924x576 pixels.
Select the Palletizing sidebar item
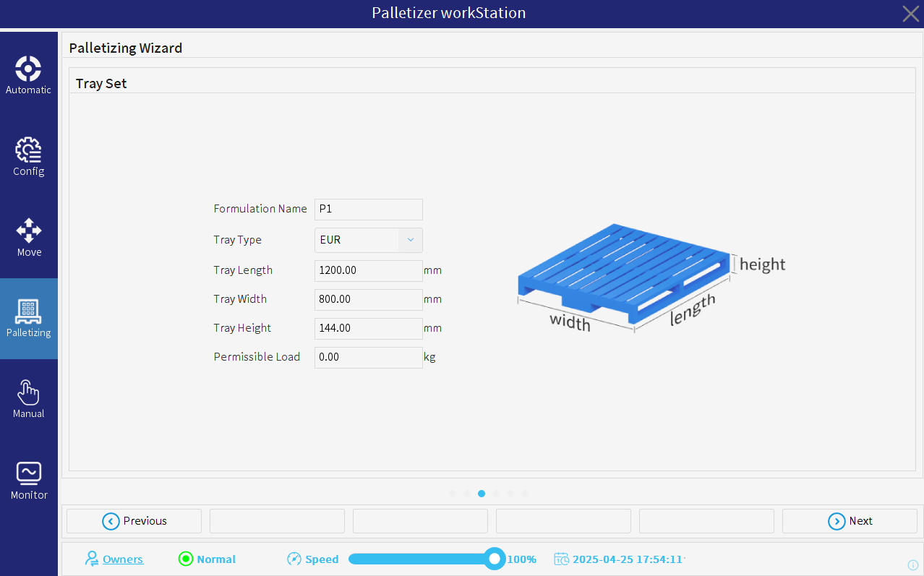click(x=28, y=319)
